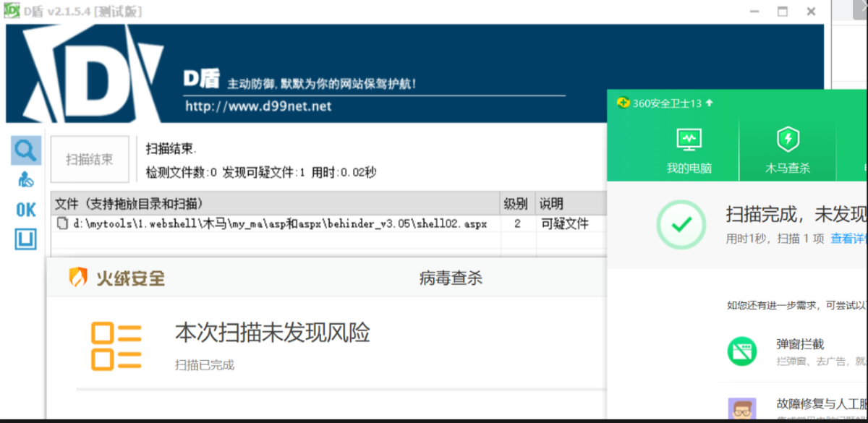
Task: Click the file icon beside shell02.aspx row
Action: pyautogui.click(x=63, y=224)
